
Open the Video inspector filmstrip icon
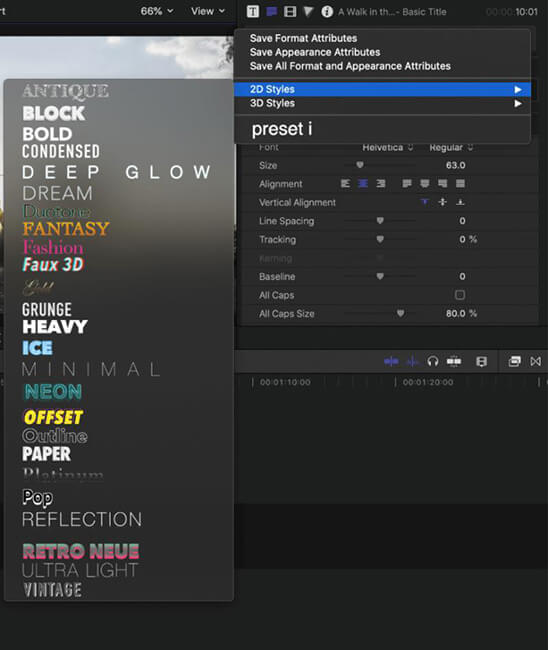(289, 11)
